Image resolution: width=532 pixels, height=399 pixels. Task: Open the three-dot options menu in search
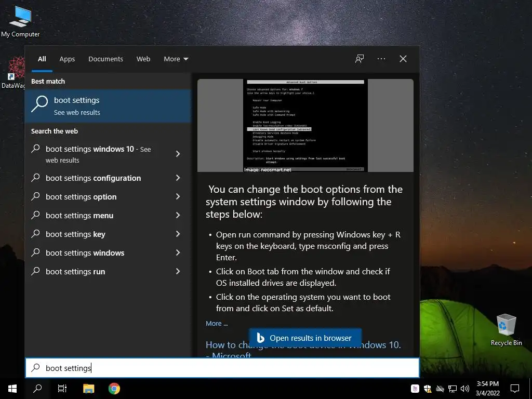click(381, 59)
